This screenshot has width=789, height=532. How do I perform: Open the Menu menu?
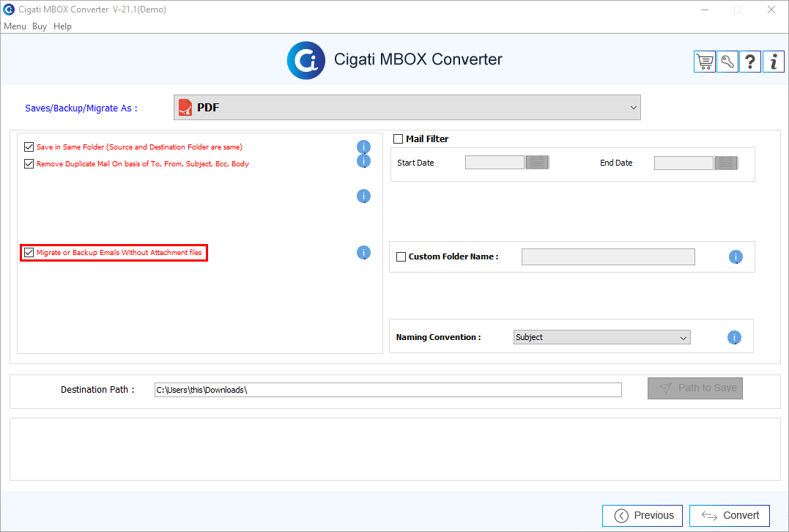pyautogui.click(x=15, y=26)
